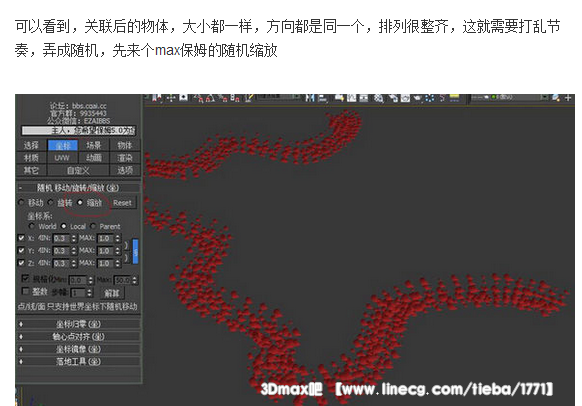The width and height of the screenshot is (582, 406).
Task: Enable the 整数 checkbox
Action: 25,291
